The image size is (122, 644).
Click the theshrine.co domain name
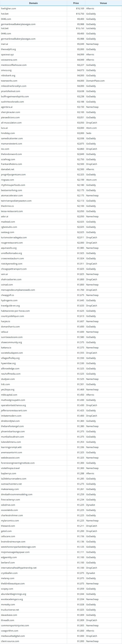7,206
